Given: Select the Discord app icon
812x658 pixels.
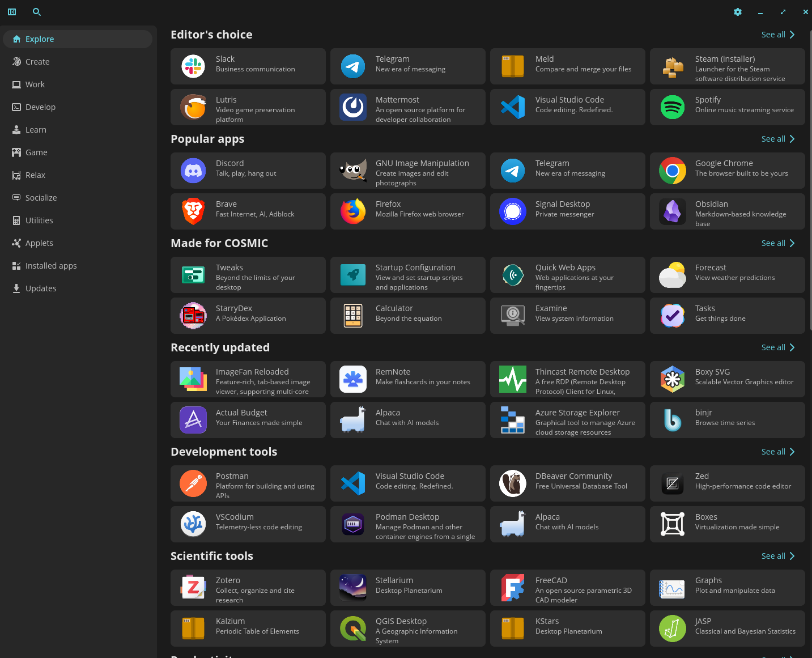Looking at the screenshot, I should (193, 171).
